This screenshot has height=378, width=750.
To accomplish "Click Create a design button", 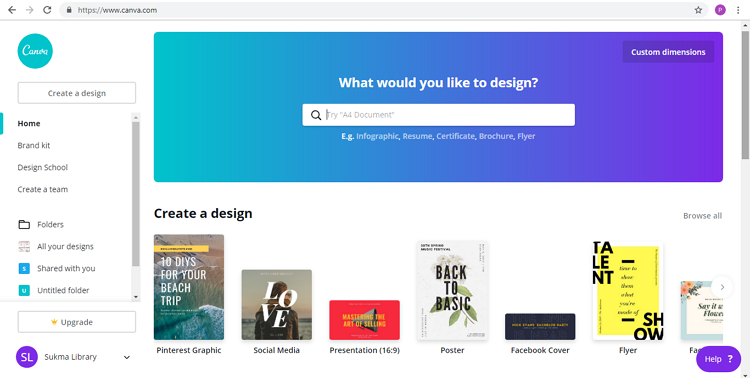I will [x=77, y=93].
